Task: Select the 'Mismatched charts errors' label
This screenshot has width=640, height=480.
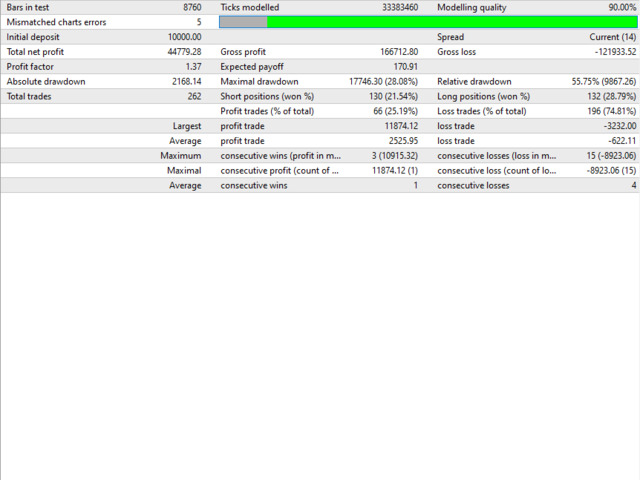Action: (56, 22)
